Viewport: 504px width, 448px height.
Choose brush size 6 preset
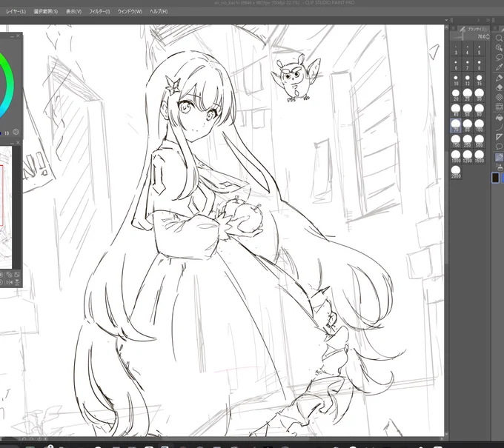(x=456, y=65)
